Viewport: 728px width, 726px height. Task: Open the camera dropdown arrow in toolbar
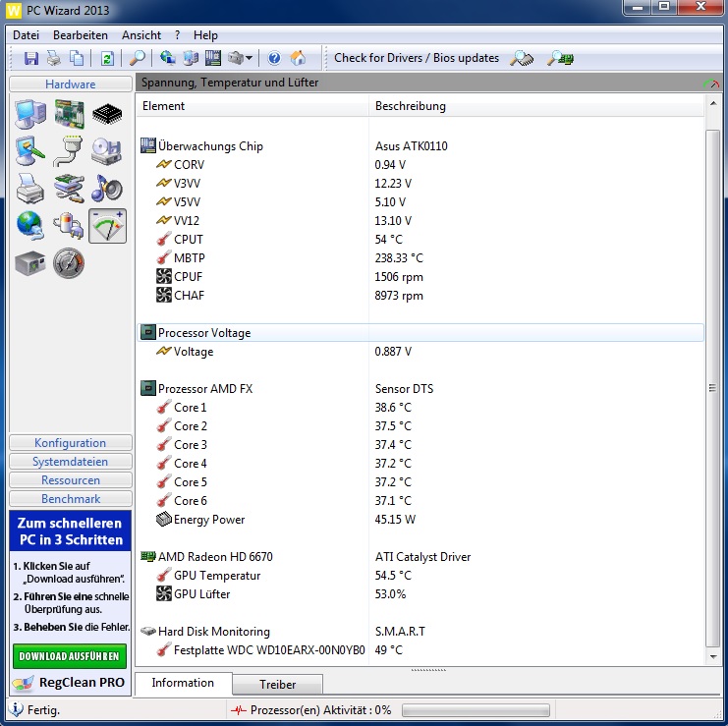click(x=249, y=59)
